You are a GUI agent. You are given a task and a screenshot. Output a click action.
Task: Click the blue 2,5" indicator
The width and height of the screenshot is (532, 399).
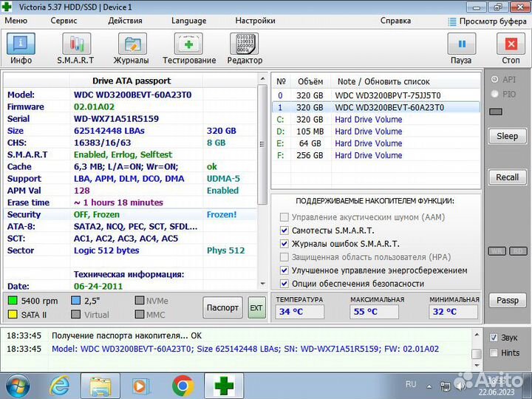pyautogui.click(x=75, y=300)
